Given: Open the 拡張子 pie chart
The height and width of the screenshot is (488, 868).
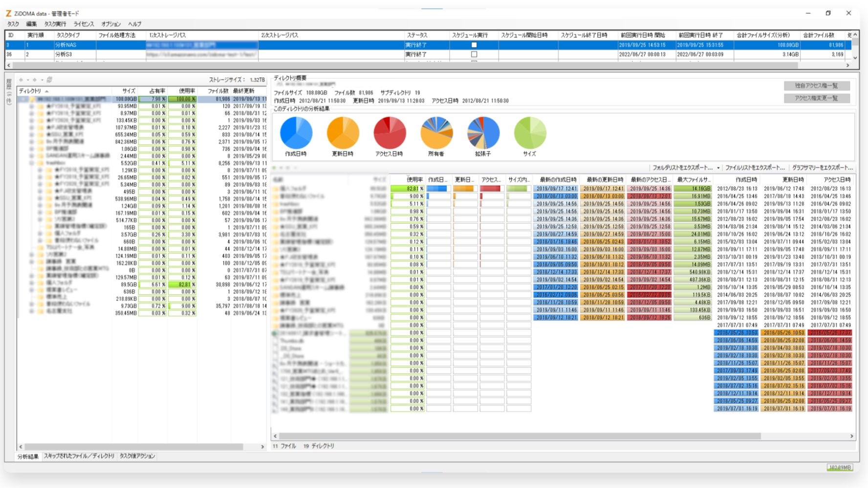Looking at the screenshot, I should (x=483, y=133).
